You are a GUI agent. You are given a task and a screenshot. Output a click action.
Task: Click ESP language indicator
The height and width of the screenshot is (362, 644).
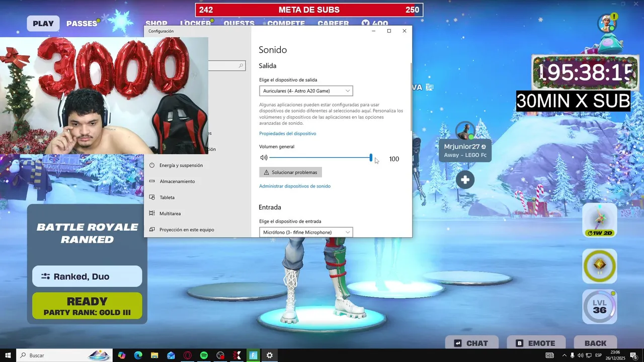click(x=598, y=355)
